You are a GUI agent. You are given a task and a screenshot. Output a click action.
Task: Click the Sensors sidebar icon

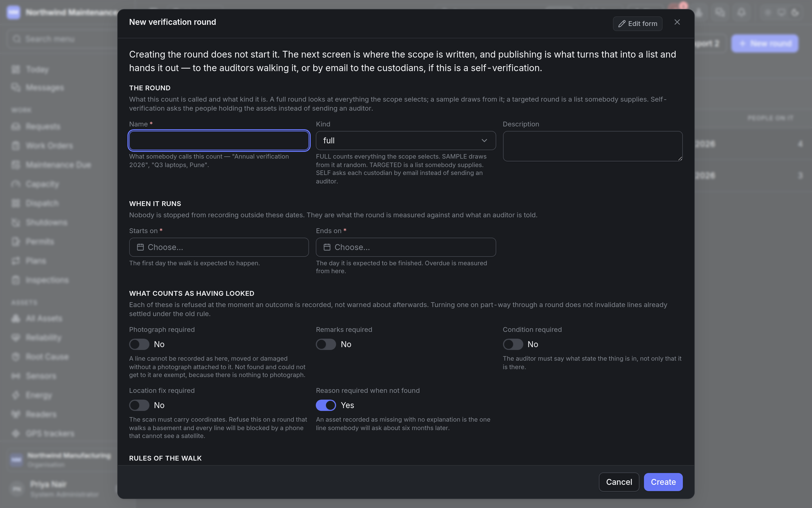[x=16, y=376]
